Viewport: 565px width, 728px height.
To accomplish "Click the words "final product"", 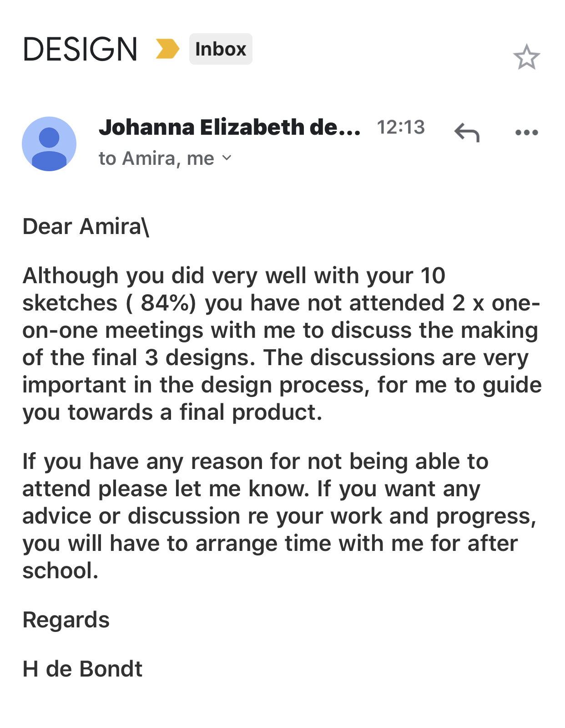I will pos(251,412).
